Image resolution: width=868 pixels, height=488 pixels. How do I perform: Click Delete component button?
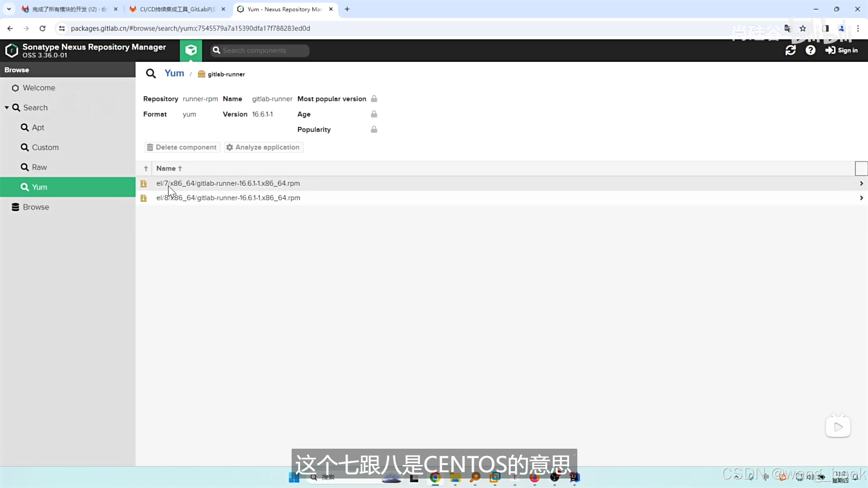(182, 147)
